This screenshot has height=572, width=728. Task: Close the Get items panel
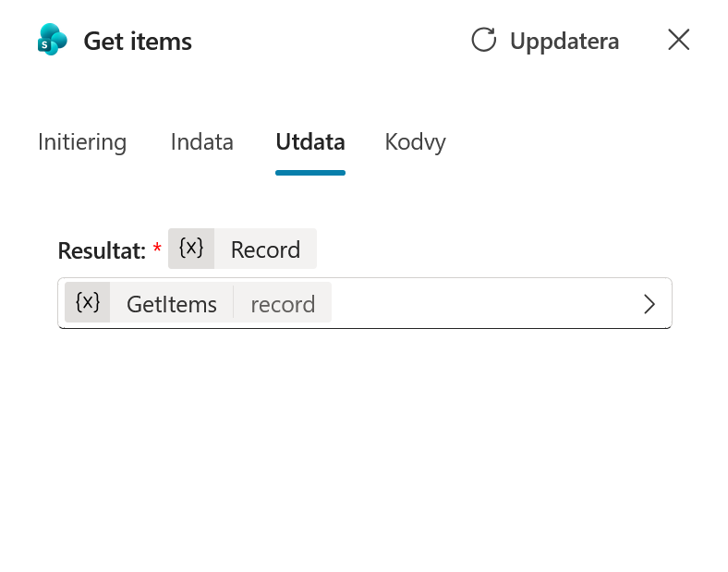tap(678, 40)
